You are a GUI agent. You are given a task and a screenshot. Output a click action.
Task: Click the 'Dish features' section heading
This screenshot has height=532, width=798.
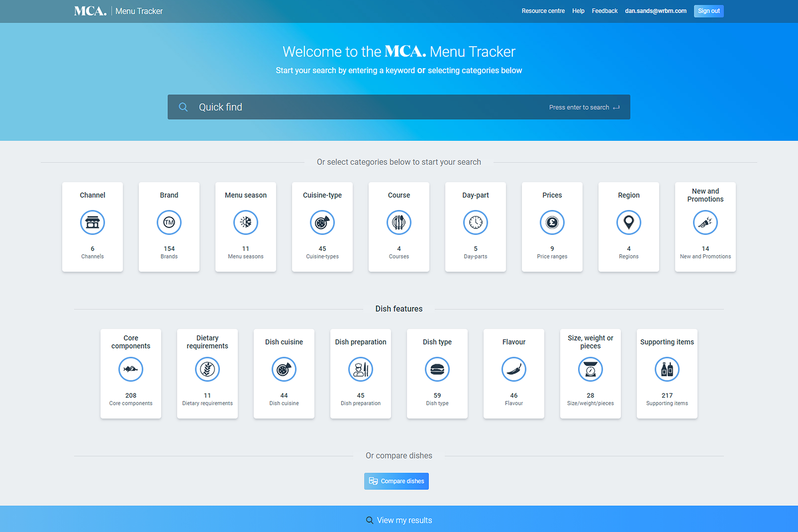(x=399, y=309)
